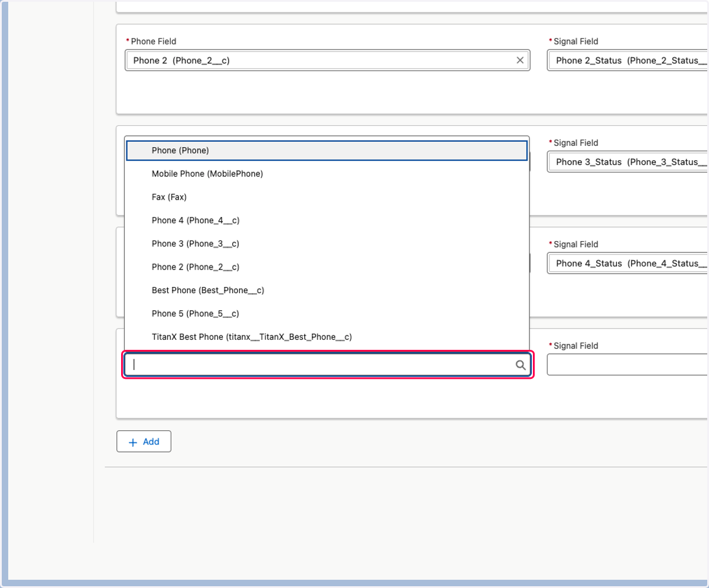This screenshot has height=588, width=709.
Task: Focus the empty Phone Field search box
Action: [x=327, y=365]
